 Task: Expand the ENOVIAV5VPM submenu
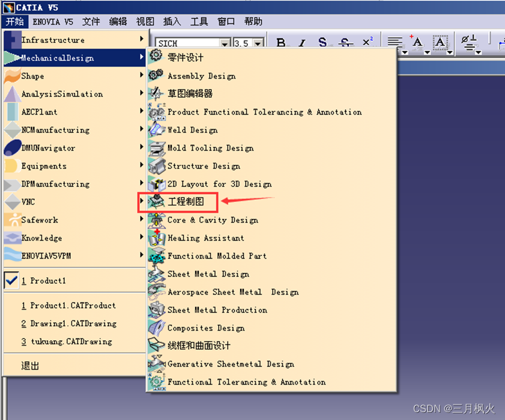pyautogui.click(x=74, y=256)
